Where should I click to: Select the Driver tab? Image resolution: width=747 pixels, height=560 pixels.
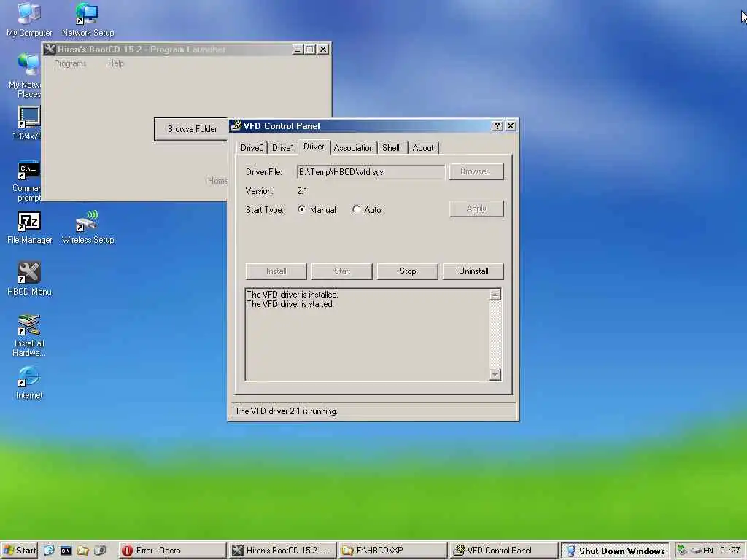tap(314, 147)
